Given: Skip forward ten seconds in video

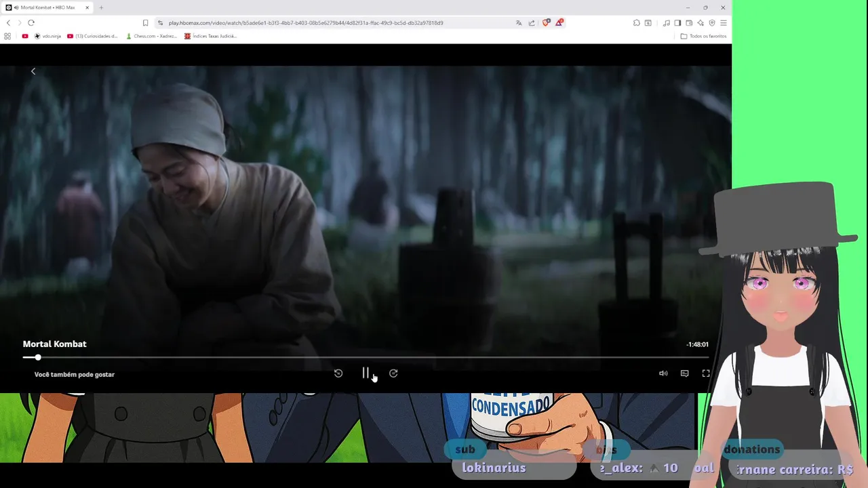Looking at the screenshot, I should [393, 373].
